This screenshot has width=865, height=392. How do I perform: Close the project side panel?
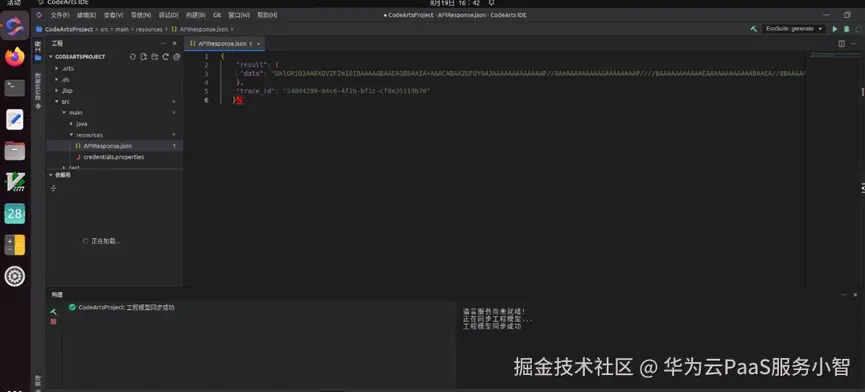point(175,43)
